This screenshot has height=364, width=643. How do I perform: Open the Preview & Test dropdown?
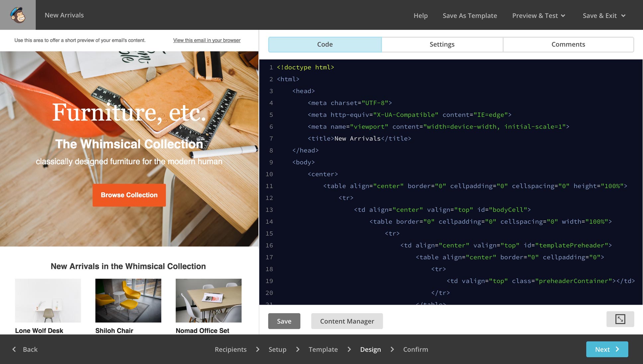[538, 16]
